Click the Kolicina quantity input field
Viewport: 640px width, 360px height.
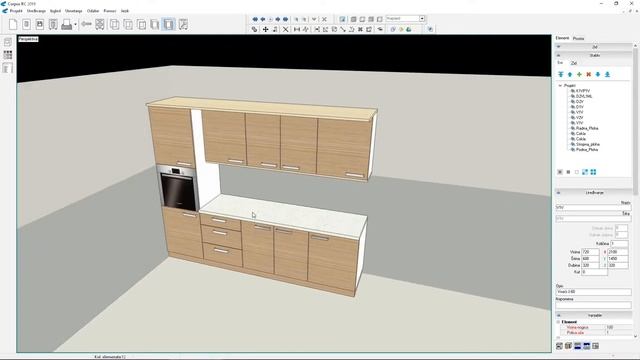[x=619, y=244]
